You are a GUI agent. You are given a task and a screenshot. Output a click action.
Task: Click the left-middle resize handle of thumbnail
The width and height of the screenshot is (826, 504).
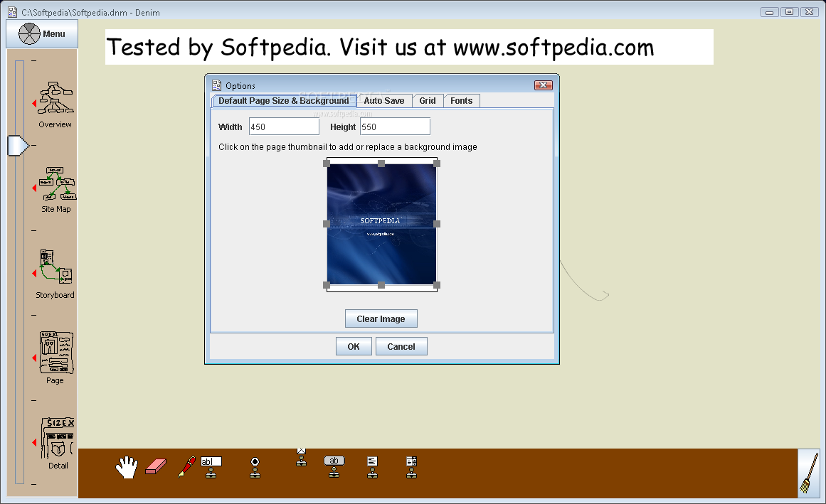[327, 224]
